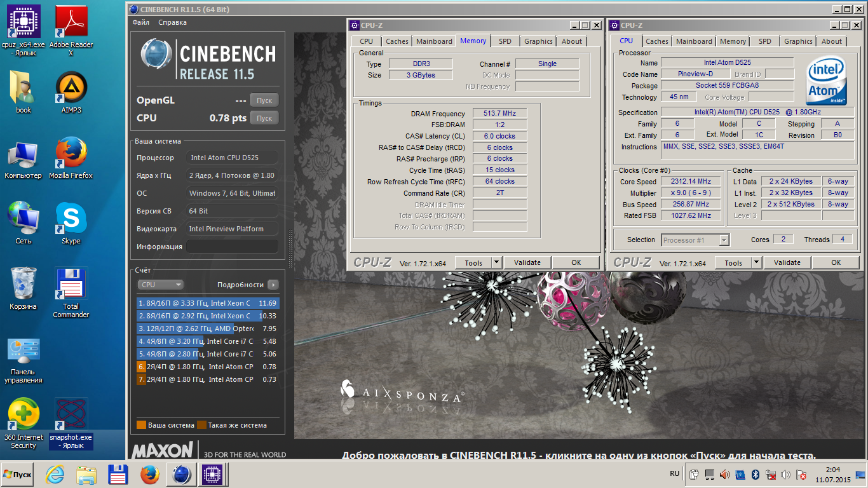The height and width of the screenshot is (488, 868).
Task: Select ranking row 3 AMD Opteron 7.95
Action: click(208, 329)
